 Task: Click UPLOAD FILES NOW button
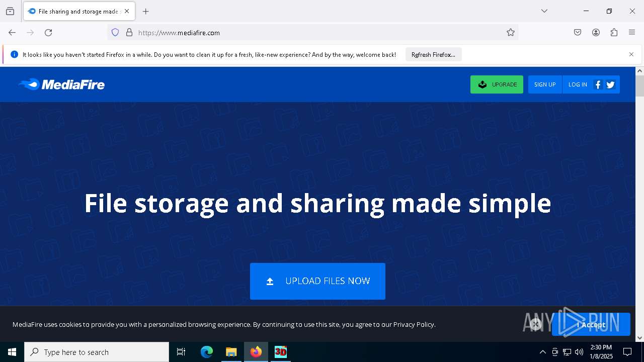click(317, 281)
